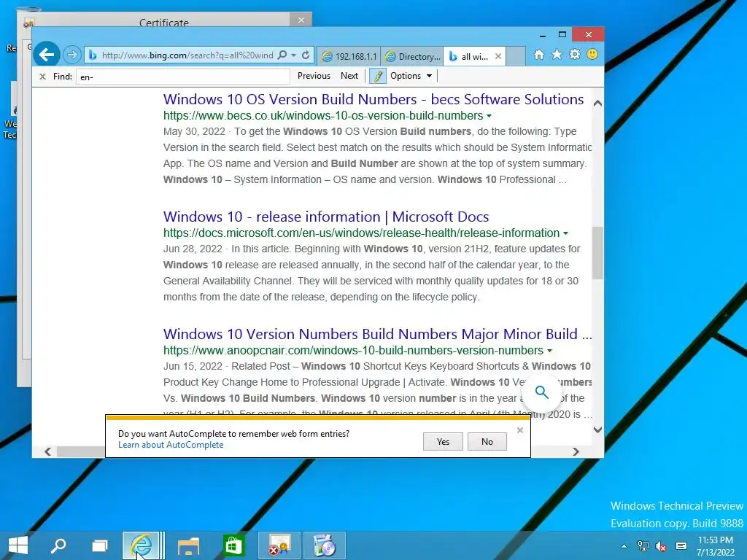
Task: Click the Internet Explorer taskbar button
Action: 141,545
